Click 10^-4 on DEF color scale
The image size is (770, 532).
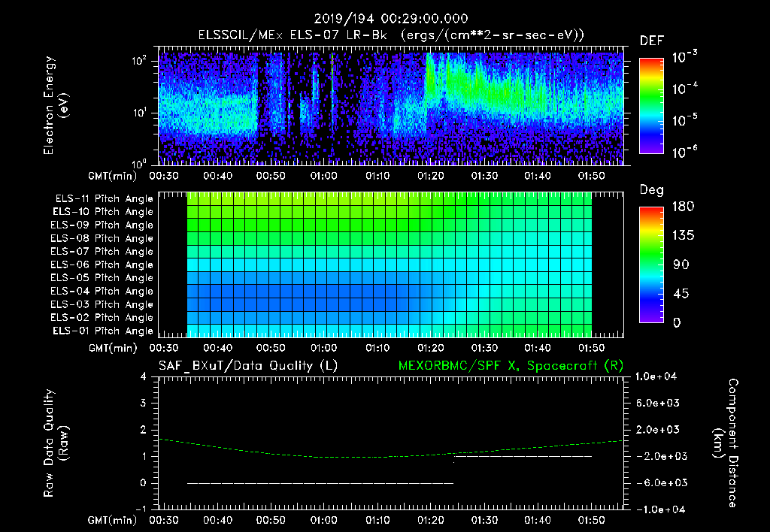pyautogui.click(x=685, y=89)
